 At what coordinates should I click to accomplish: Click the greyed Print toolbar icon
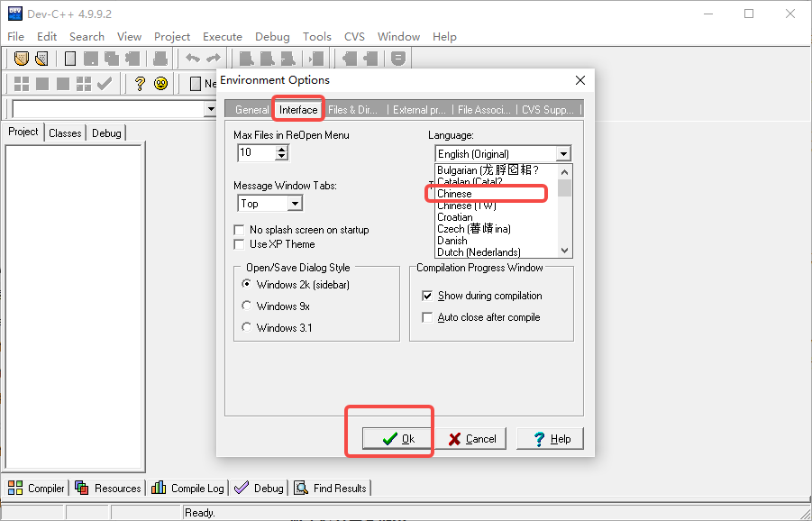160,58
